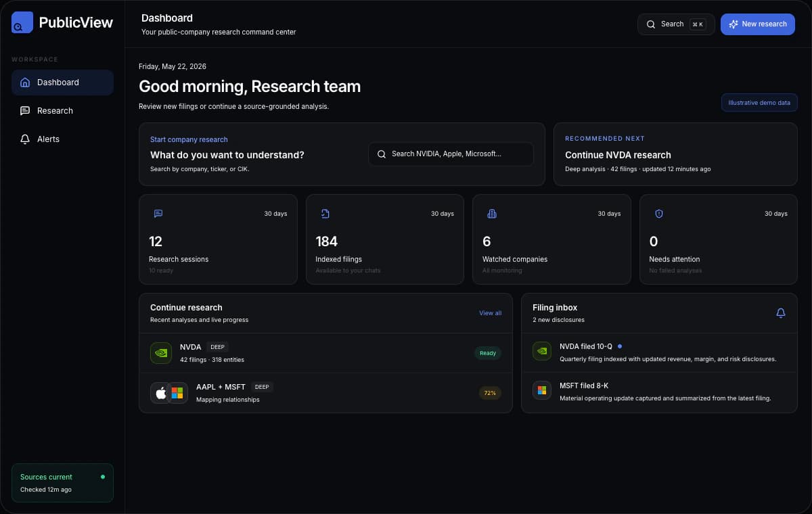Open Alerts in the sidebar
This screenshot has height=514, width=812.
(62, 139)
